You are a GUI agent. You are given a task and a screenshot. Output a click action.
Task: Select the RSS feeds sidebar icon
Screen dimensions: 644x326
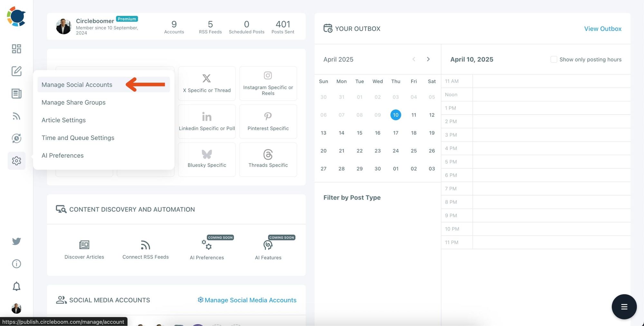coord(16,116)
